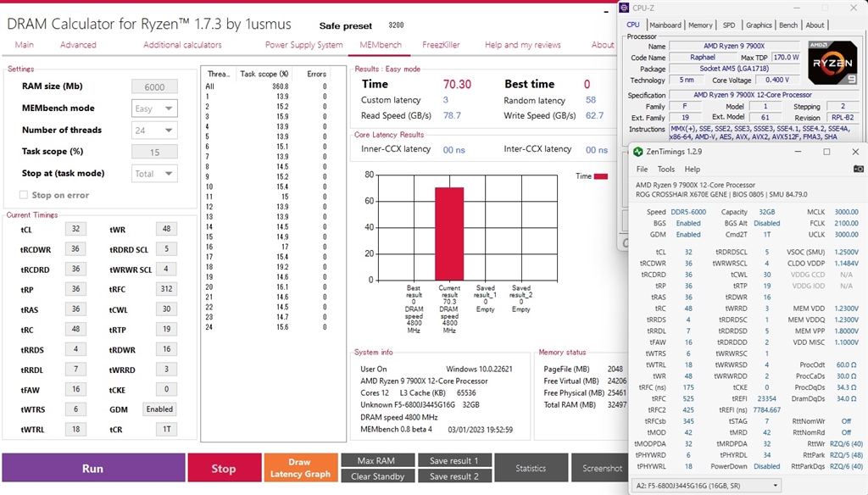Open the Additional calculators tab
This screenshot has height=495, width=868.
point(183,45)
